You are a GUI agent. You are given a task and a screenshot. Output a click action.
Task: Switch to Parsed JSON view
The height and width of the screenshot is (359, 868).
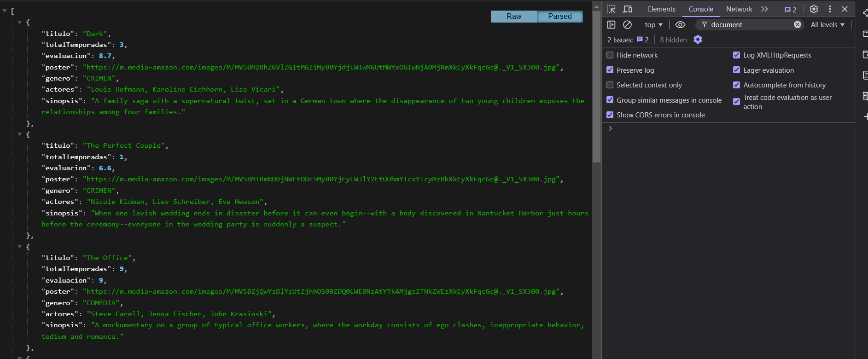(560, 16)
